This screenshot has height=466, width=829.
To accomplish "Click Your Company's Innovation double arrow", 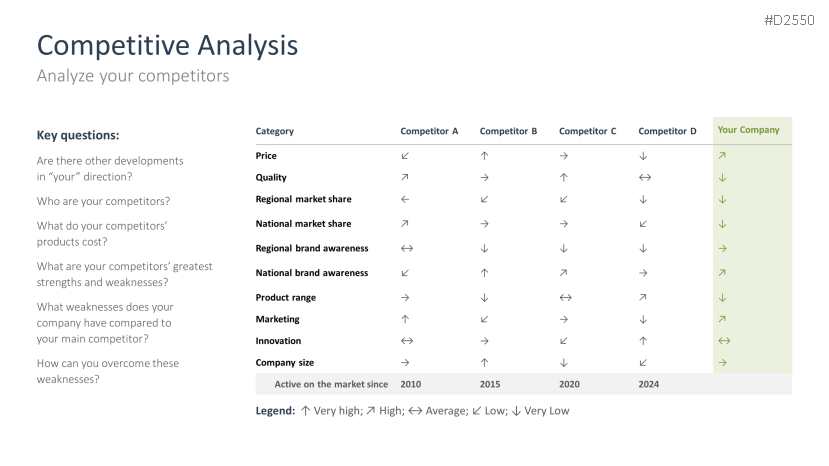I will click(723, 341).
